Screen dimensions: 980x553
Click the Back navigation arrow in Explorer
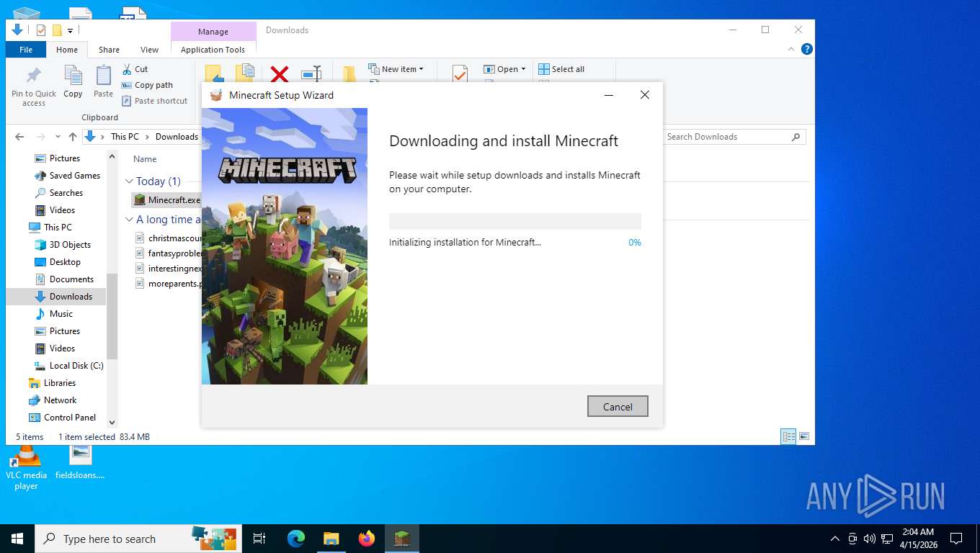(19, 137)
